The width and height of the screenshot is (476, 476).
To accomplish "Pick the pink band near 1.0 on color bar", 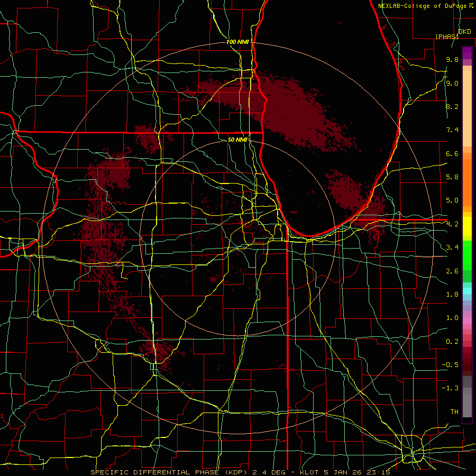I will point(467,320).
